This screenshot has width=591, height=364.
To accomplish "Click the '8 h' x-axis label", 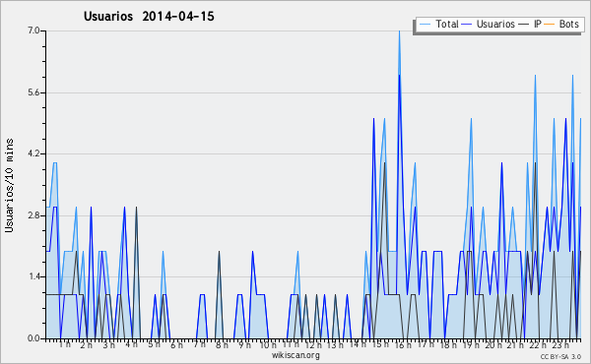I will pyautogui.click(x=222, y=345).
